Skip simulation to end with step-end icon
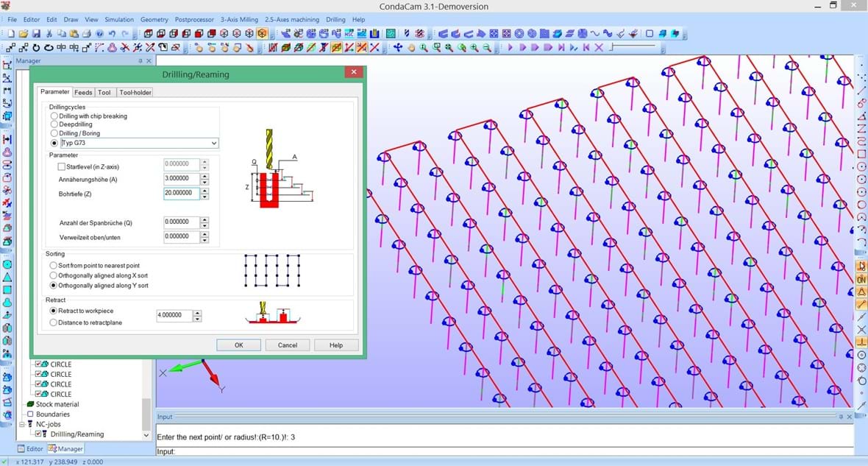This screenshot has height=466, width=868. [561, 48]
